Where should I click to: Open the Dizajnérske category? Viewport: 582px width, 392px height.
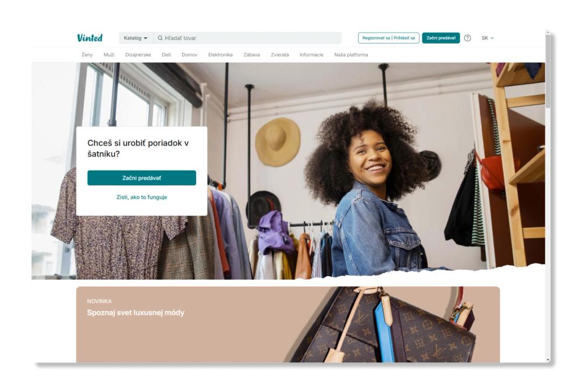(x=138, y=55)
